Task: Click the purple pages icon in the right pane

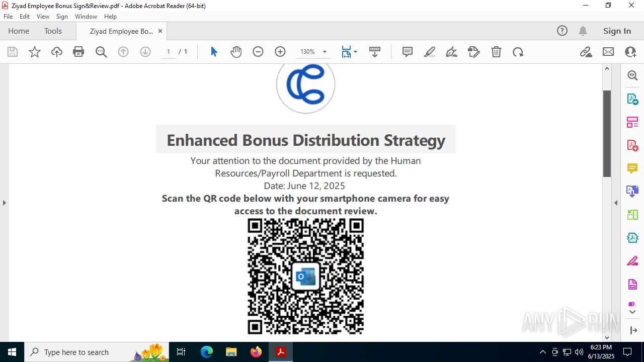Action: [632, 191]
